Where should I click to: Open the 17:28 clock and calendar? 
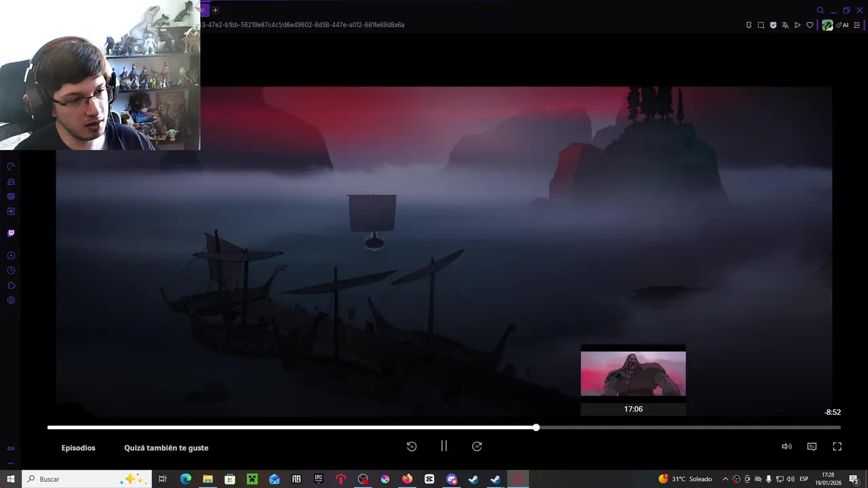[828, 479]
